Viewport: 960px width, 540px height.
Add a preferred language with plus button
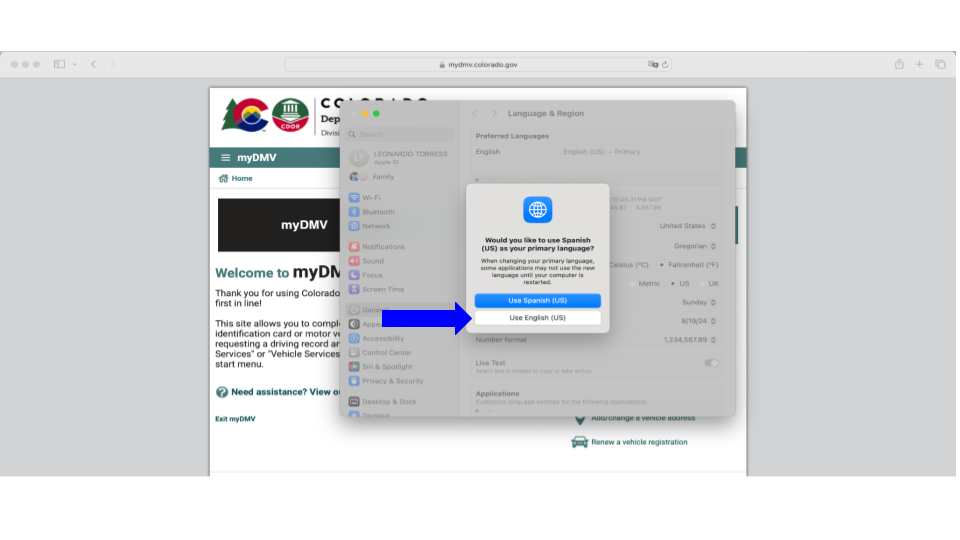[x=477, y=179]
